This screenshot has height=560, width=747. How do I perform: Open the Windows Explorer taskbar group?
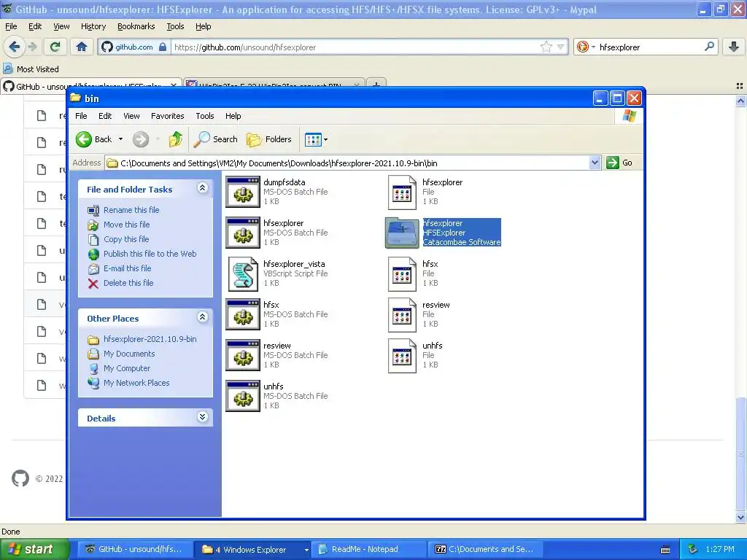pyautogui.click(x=252, y=550)
